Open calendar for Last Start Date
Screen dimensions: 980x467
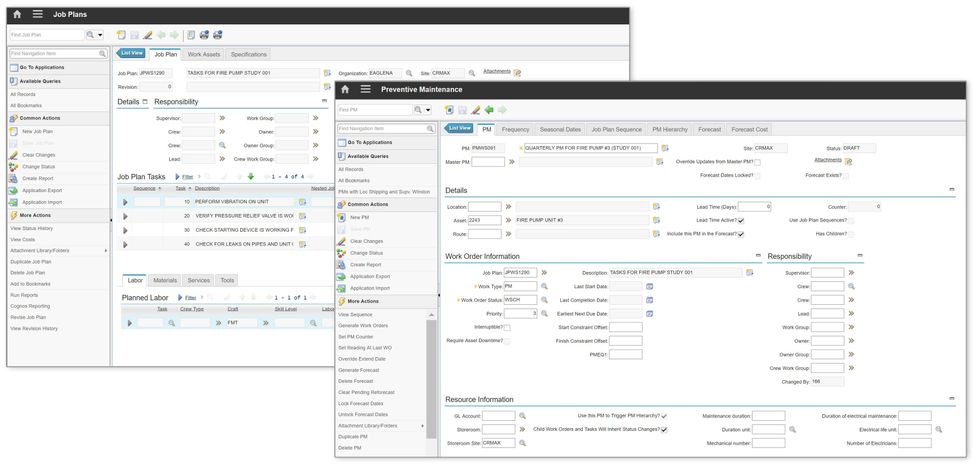[x=649, y=286]
